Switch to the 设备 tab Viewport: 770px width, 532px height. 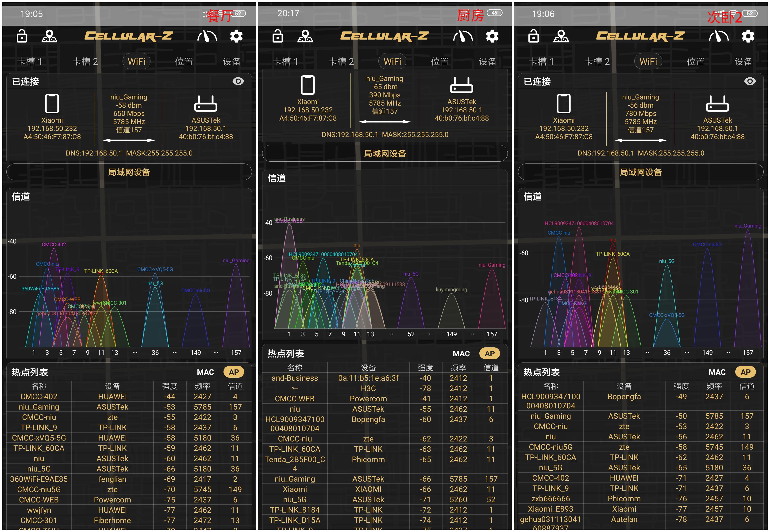231,61
